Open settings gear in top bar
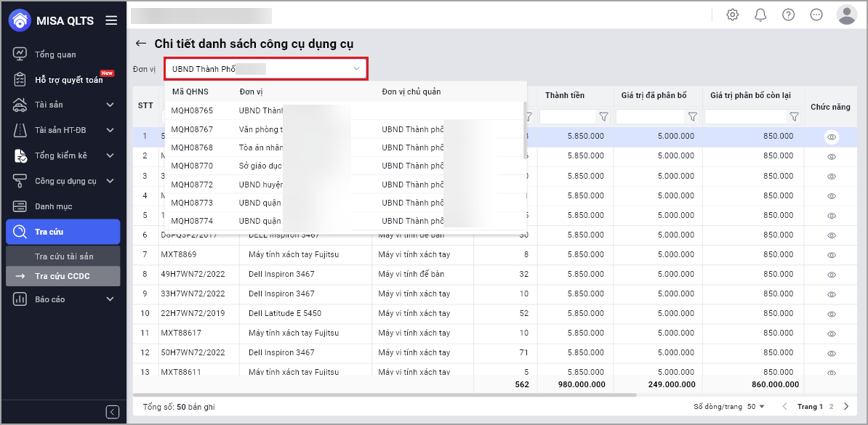Viewport: 868px width, 425px height. (732, 15)
